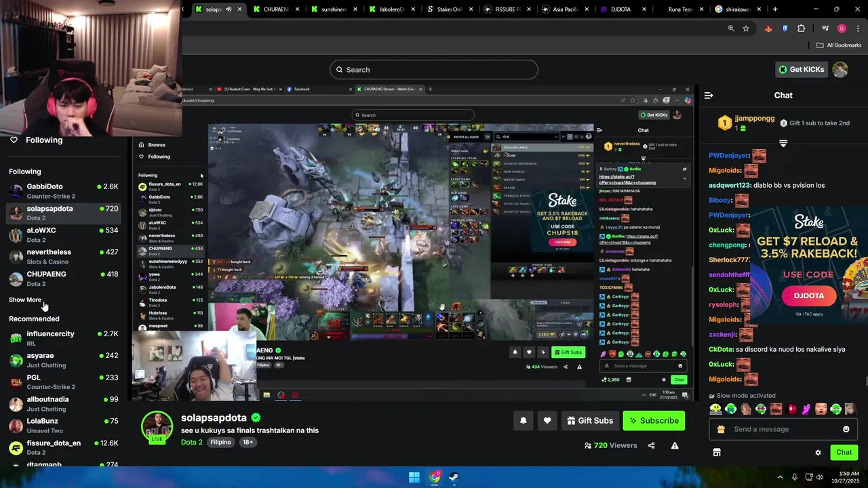
Task: Open the Kick user avatar menu
Action: point(840,69)
